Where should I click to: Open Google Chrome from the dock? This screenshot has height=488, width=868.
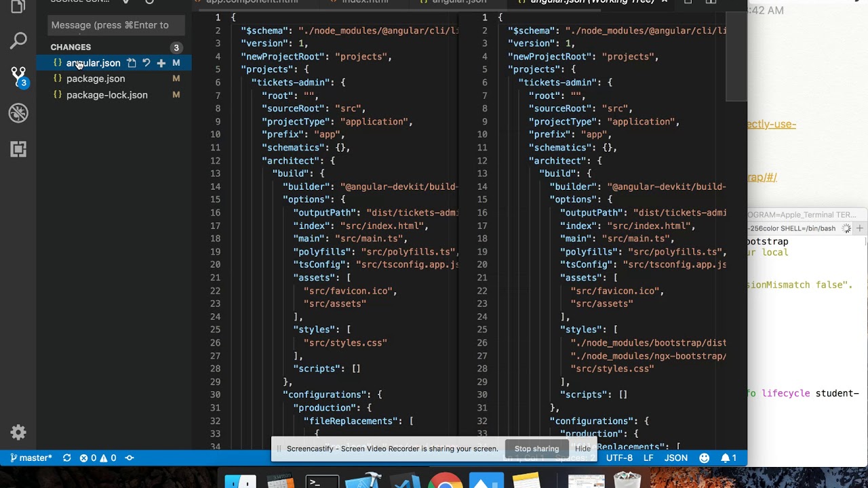[445, 481]
